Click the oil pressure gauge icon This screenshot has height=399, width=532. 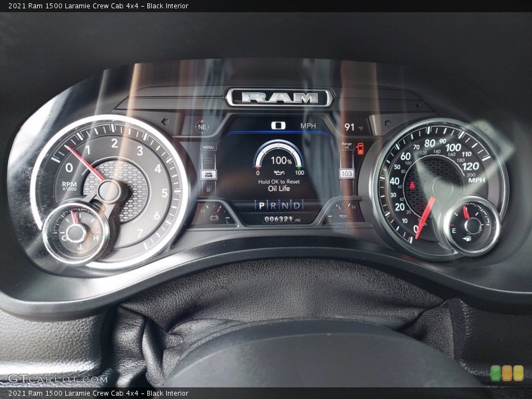(x=342, y=217)
